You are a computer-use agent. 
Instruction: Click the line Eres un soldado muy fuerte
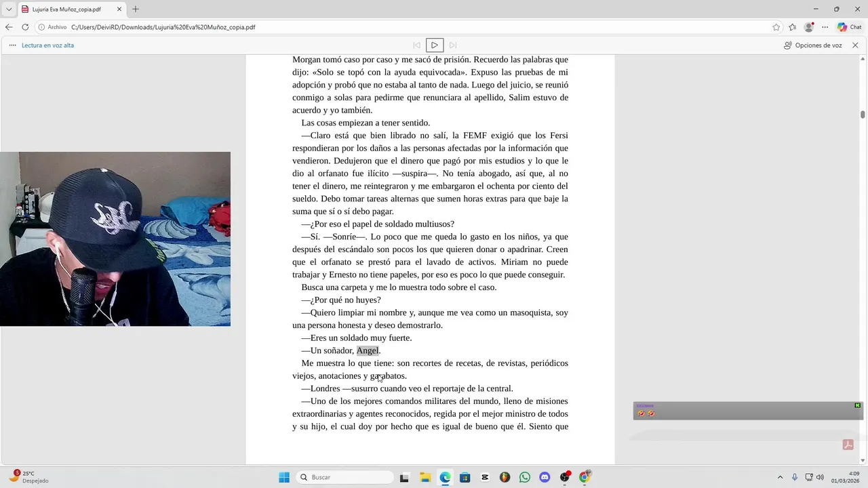tap(357, 338)
